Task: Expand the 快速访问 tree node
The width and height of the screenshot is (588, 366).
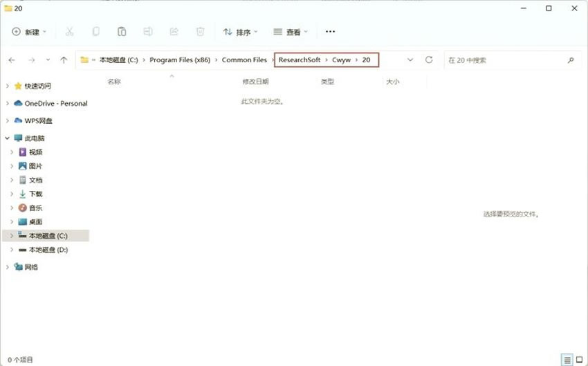Action: 8,86
